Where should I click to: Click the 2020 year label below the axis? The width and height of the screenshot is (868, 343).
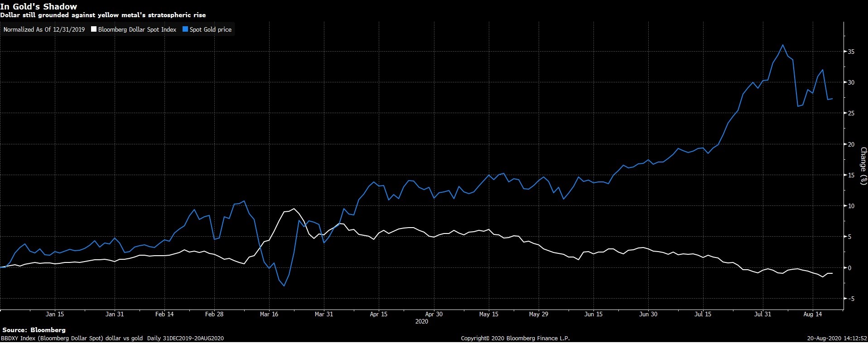(421, 321)
